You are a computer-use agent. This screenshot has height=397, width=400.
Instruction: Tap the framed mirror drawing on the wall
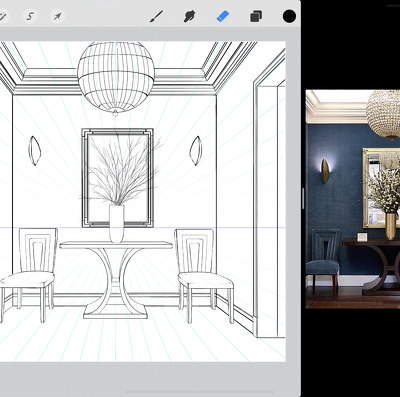click(x=117, y=177)
